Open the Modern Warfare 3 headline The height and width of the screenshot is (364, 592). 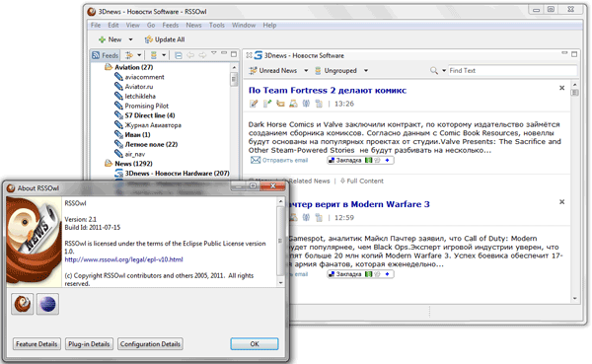pyautogui.click(x=359, y=204)
